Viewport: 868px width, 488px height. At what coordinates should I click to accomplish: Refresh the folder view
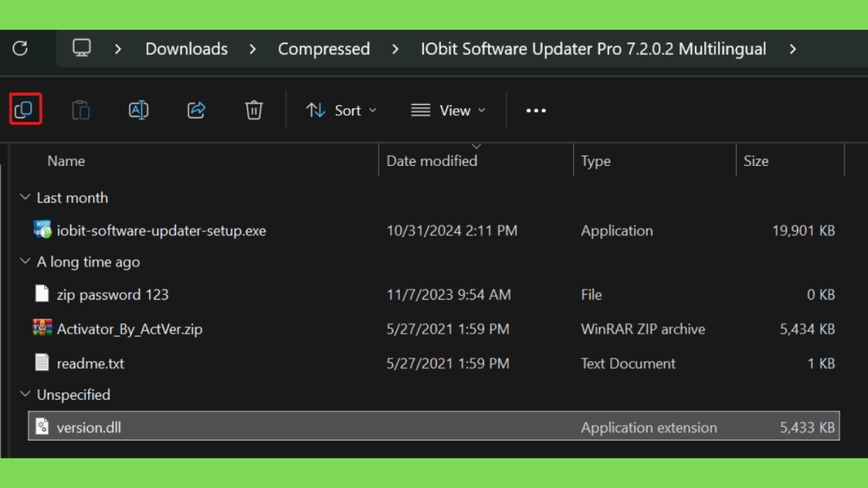coord(20,48)
